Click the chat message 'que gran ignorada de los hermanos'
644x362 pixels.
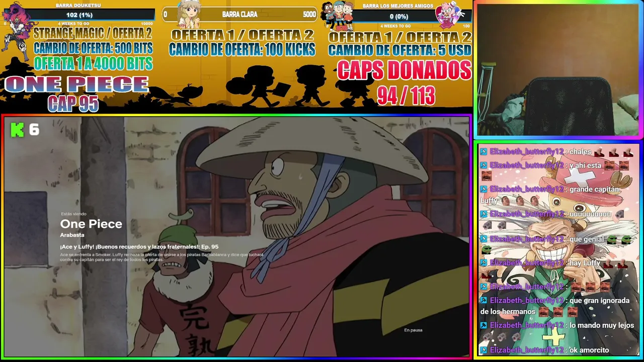click(555, 306)
